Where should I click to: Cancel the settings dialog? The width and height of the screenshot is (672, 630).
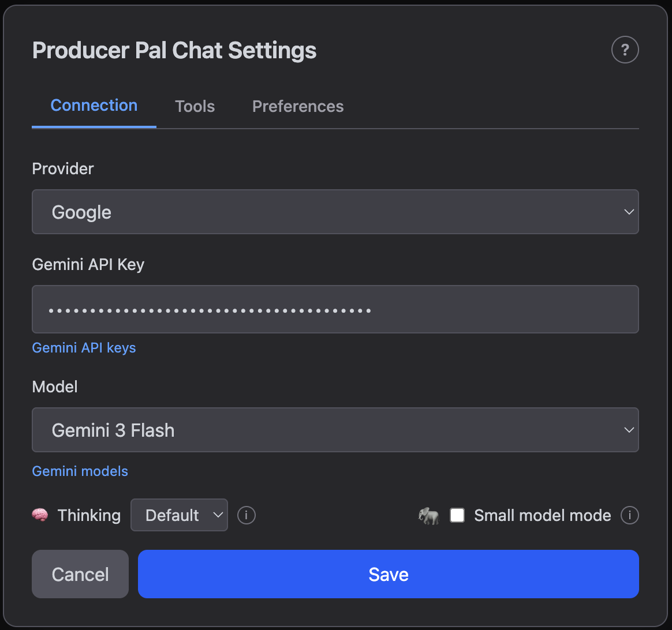tap(80, 574)
